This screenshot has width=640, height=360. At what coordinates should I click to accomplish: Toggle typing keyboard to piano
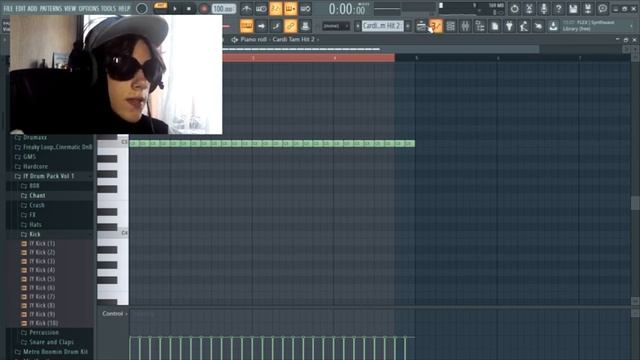click(x=247, y=26)
